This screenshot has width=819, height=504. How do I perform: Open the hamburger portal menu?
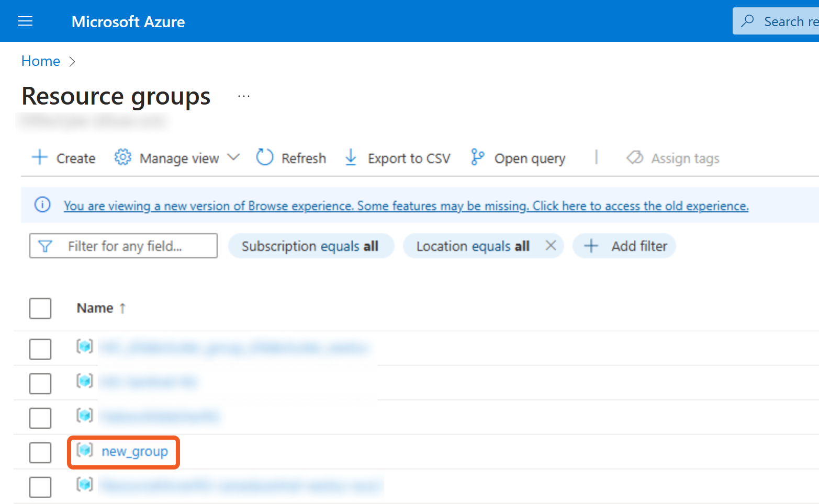[25, 21]
